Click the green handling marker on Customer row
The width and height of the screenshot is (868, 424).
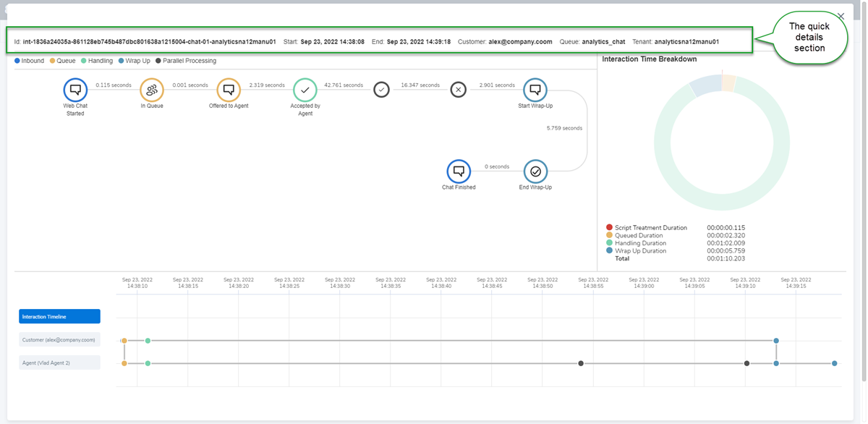pyautogui.click(x=148, y=340)
